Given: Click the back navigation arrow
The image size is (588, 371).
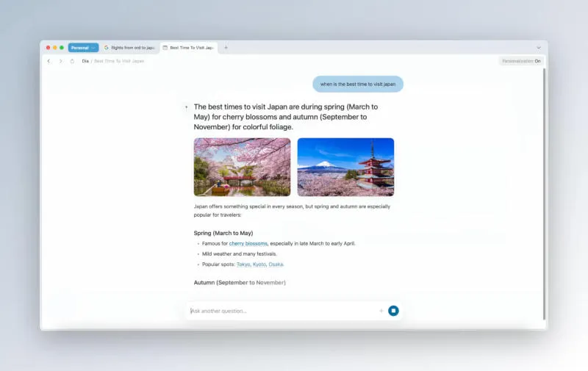Looking at the screenshot, I should coord(49,61).
